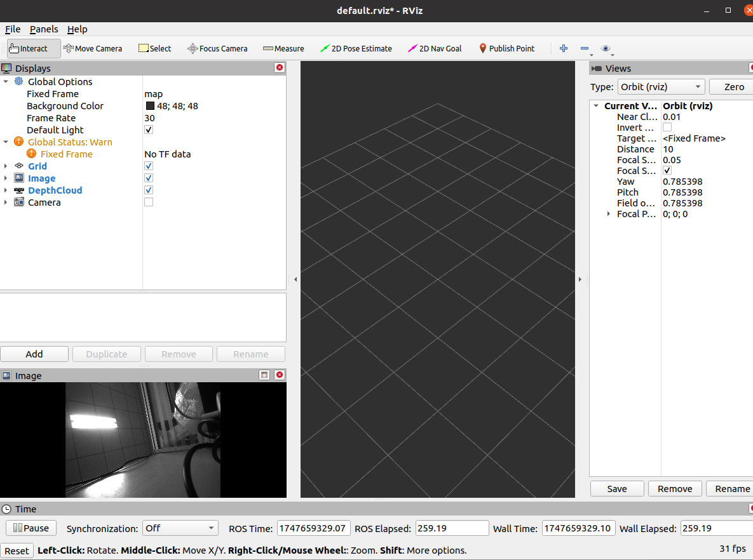The image size is (753, 560).
Task: Expand the DepthCloud display properties
Action: coord(6,190)
